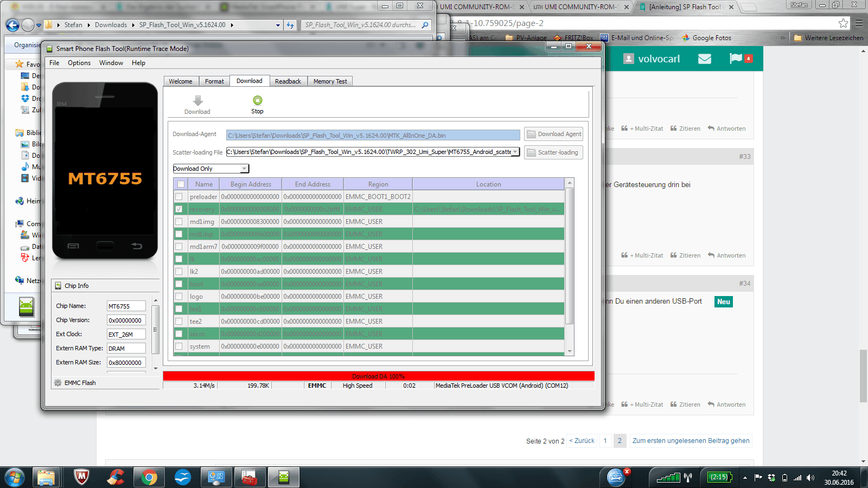Screen dimensions: 868x488
Task: Click Zitieren link on post #34
Action: point(685,404)
